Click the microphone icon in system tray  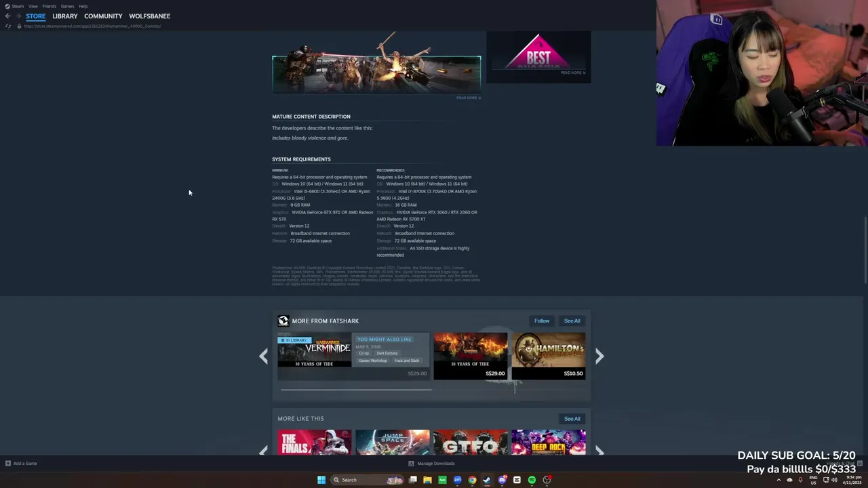[800, 480]
